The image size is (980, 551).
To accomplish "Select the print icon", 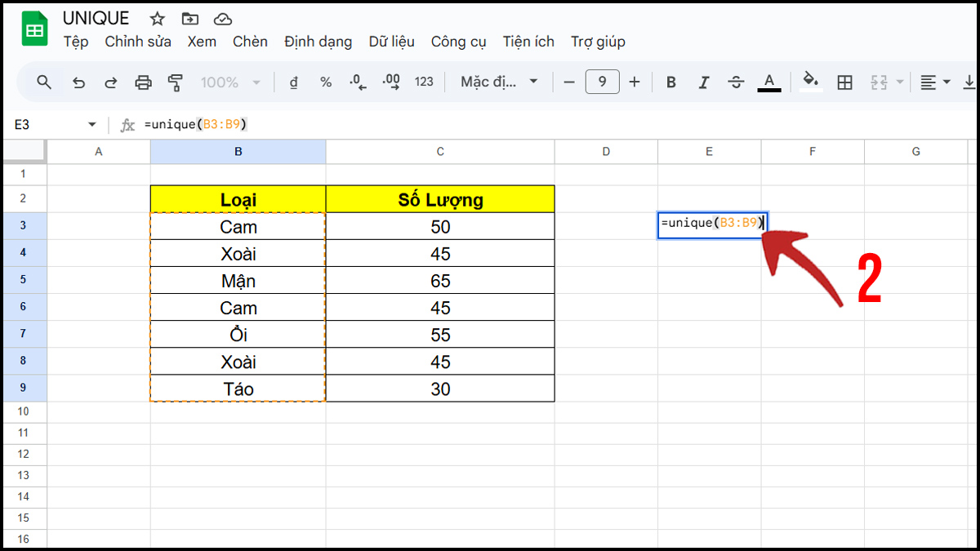I will [143, 82].
